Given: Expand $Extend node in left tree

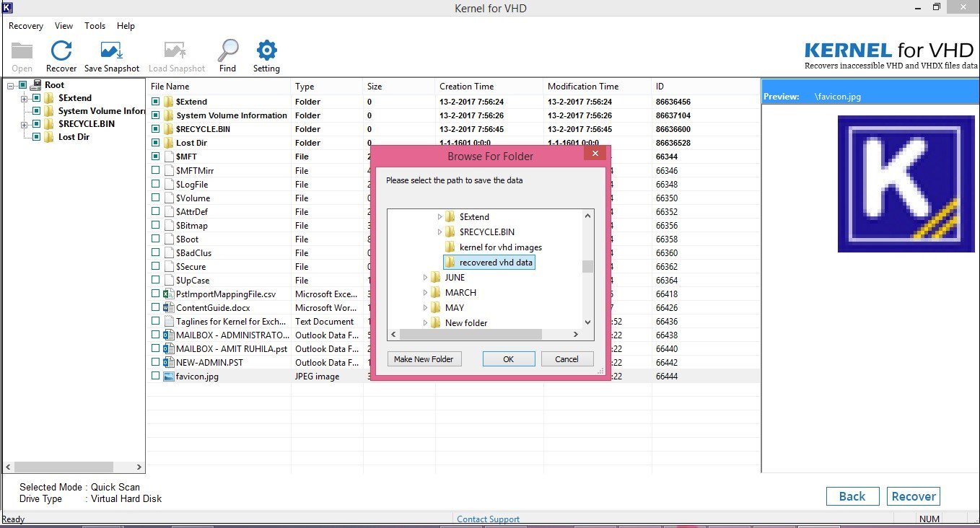Looking at the screenshot, I should [x=25, y=98].
